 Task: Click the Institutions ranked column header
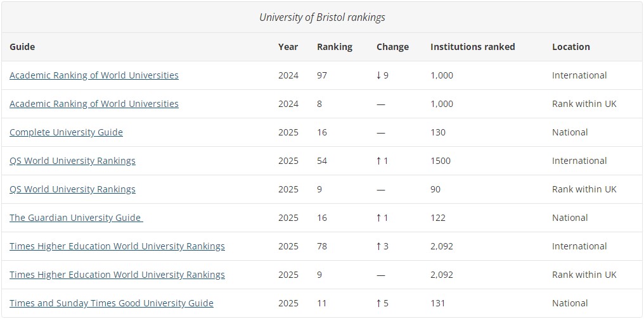tap(473, 47)
